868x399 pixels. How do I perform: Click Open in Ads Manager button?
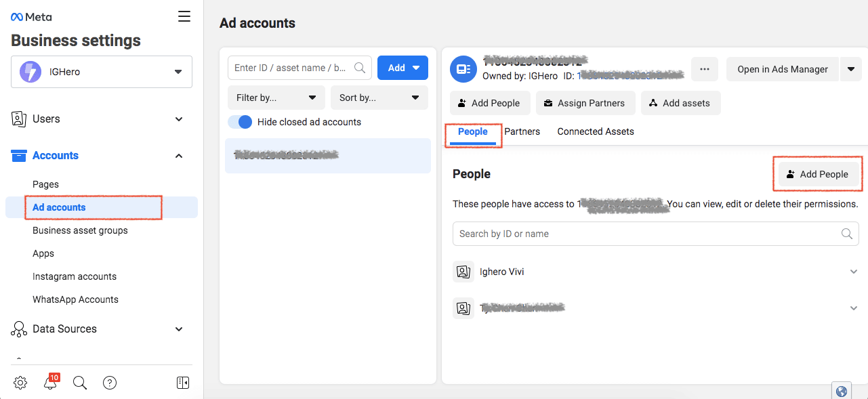point(783,69)
